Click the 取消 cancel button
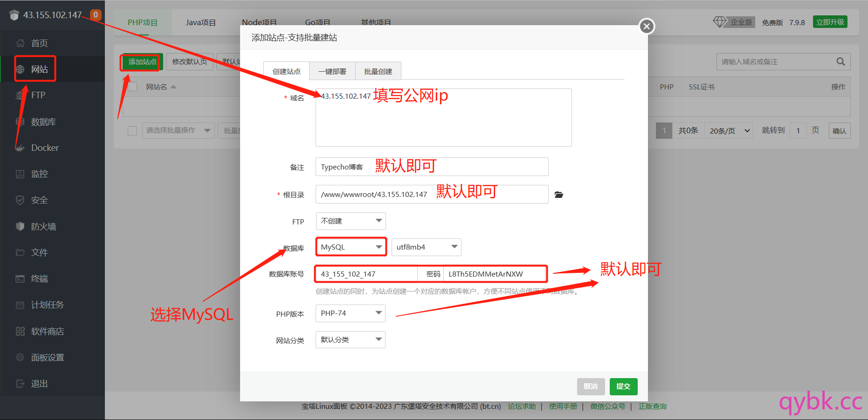This screenshot has height=420, width=868. [x=591, y=386]
